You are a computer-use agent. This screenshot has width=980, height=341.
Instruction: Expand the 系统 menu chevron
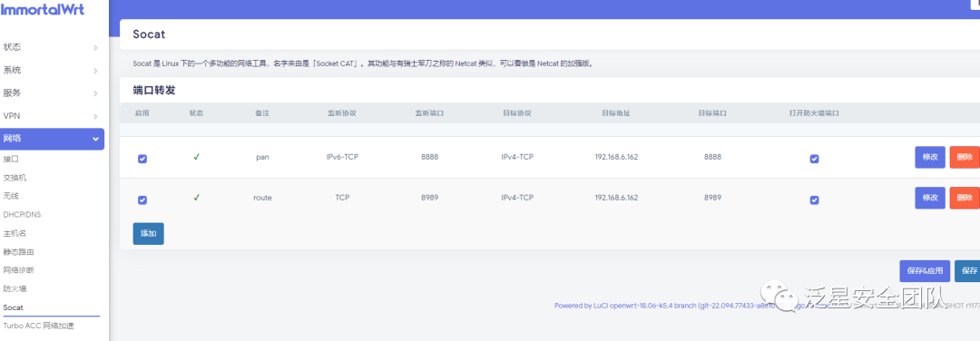[95, 71]
